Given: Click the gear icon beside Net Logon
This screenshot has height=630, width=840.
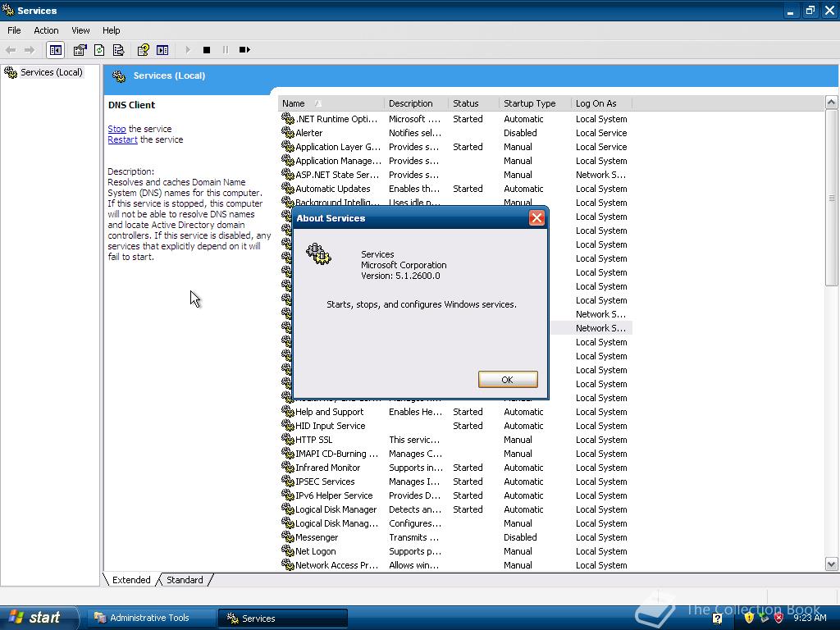Looking at the screenshot, I should 288,550.
